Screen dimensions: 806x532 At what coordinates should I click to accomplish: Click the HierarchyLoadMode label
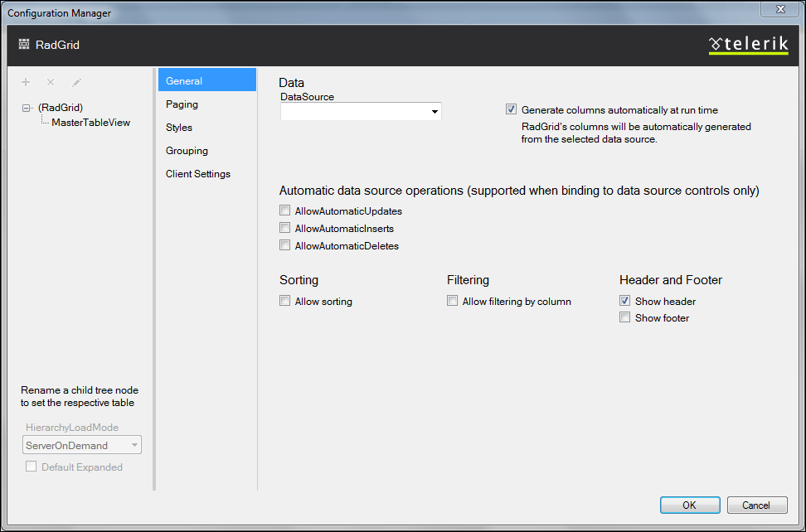[72, 428]
